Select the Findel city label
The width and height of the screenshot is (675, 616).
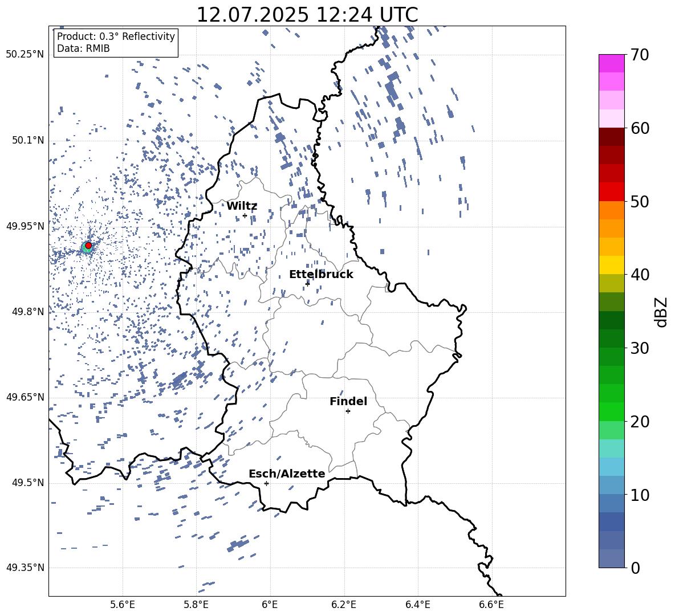(x=348, y=401)
